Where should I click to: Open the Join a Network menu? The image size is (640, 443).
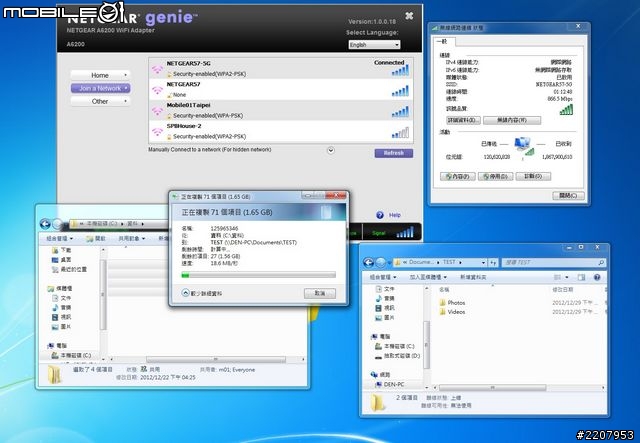[x=100, y=88]
